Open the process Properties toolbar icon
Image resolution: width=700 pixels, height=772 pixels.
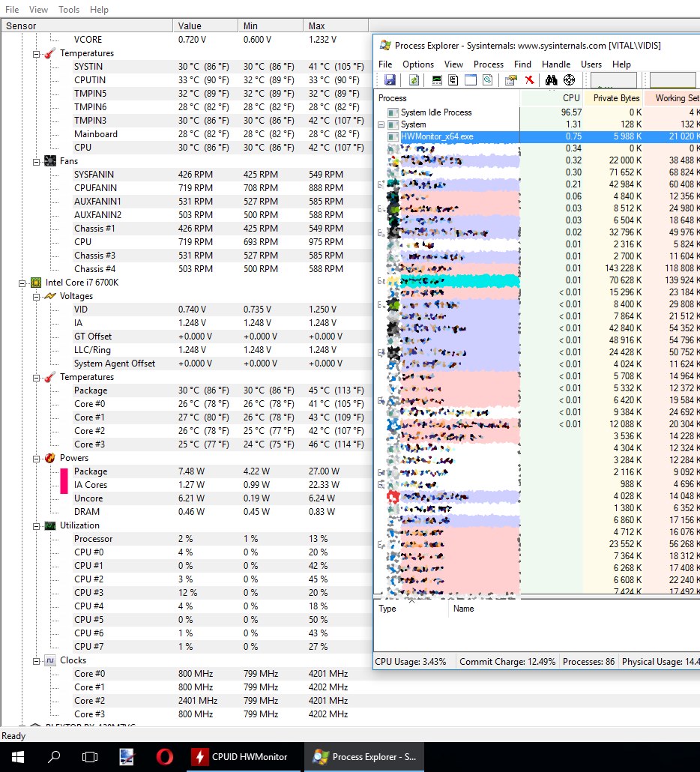click(511, 79)
